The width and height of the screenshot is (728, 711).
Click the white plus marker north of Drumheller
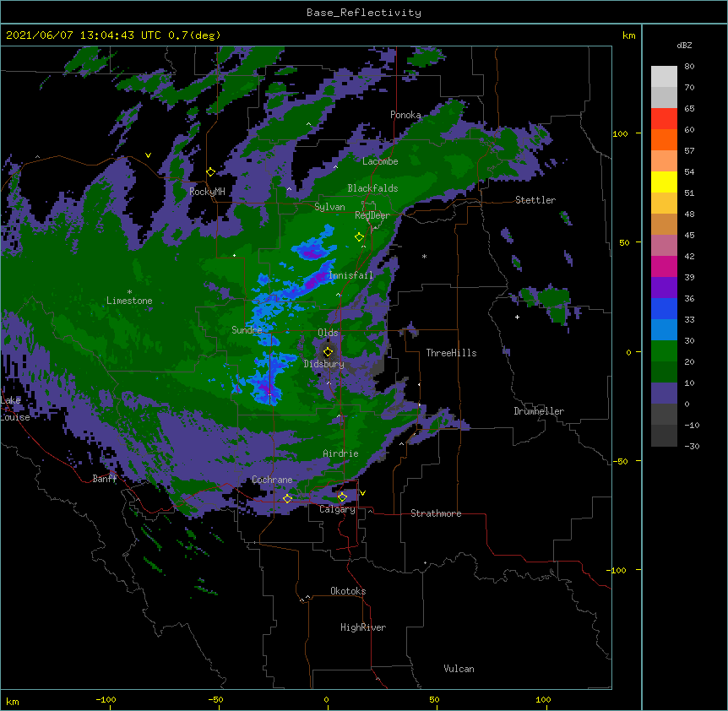(517, 317)
